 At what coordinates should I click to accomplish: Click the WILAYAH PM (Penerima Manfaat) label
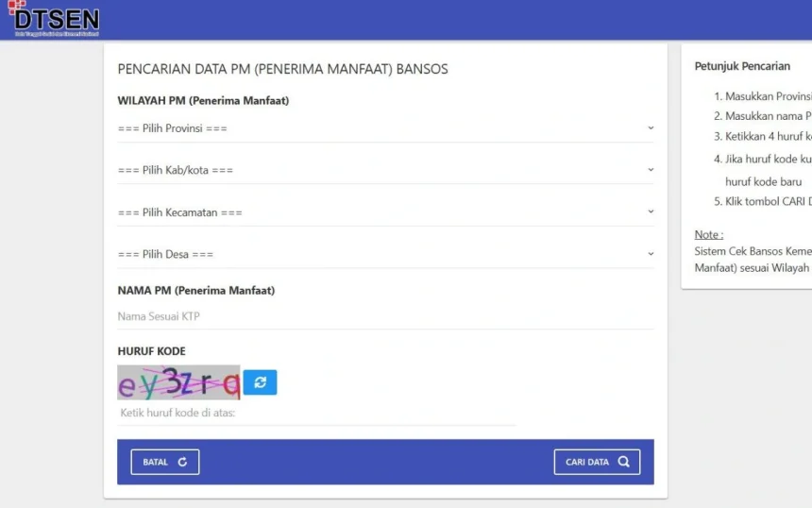click(203, 100)
